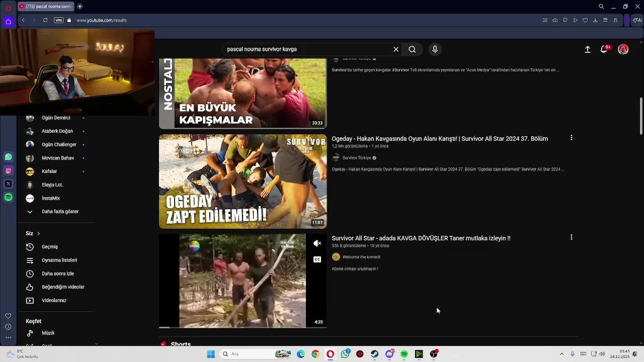
Task: Open the EN BÜYÜK KAPIŞMALAR thumbnail
Action: pyautogui.click(x=243, y=94)
